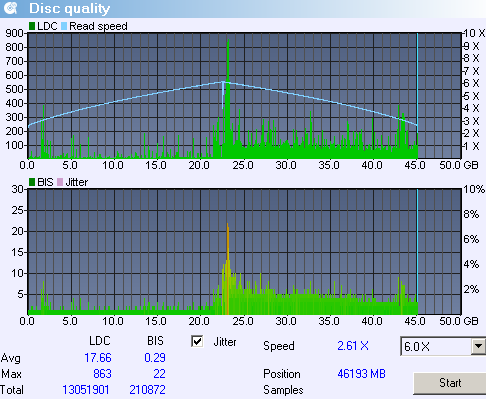Screen dimensions: 486x399
Task: Click the vertical cyan position marker in the LDC graph
Action: [x=417, y=95]
